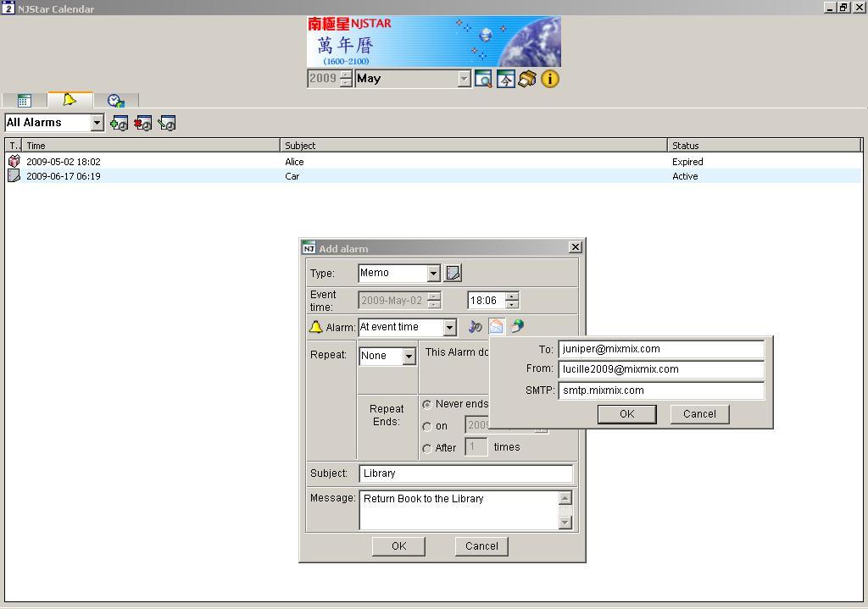The image size is (868, 609).
Task: Click the printer icon beside month selector
Action: point(527,79)
